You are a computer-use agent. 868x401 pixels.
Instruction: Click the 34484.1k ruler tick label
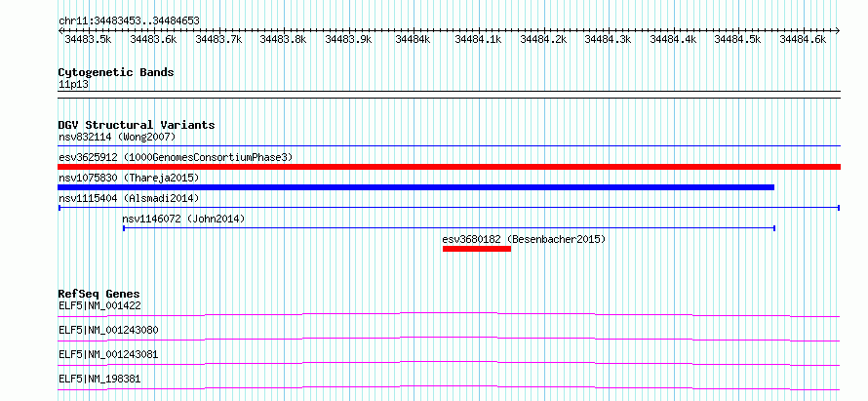coord(478,39)
